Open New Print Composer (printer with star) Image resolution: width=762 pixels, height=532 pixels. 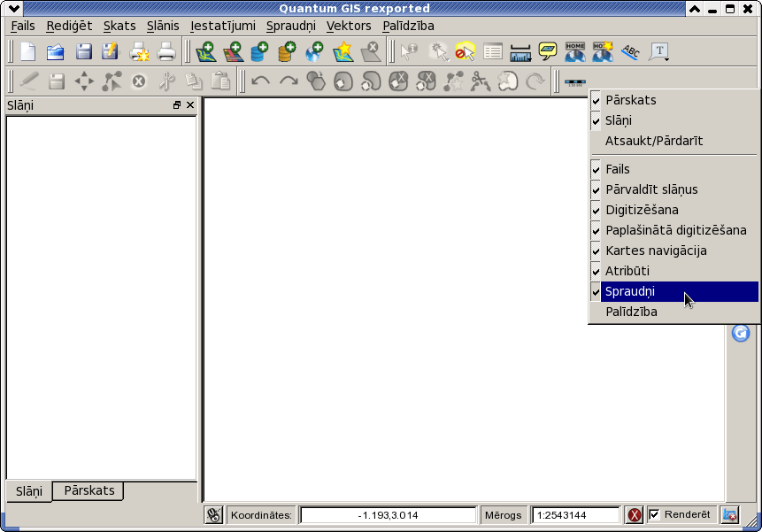(x=139, y=51)
